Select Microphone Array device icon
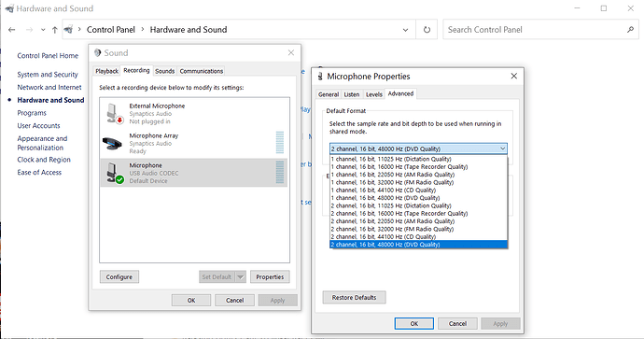Screen dimensions: 644x339 (112, 144)
